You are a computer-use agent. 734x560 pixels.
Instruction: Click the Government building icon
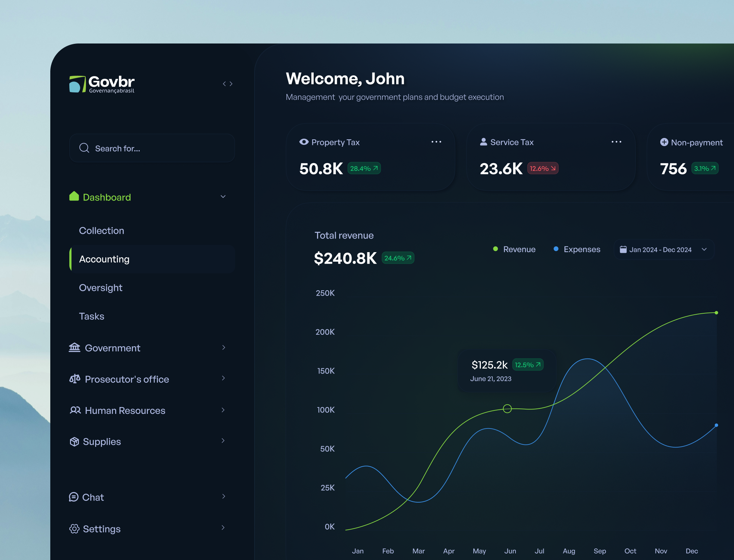(x=74, y=348)
